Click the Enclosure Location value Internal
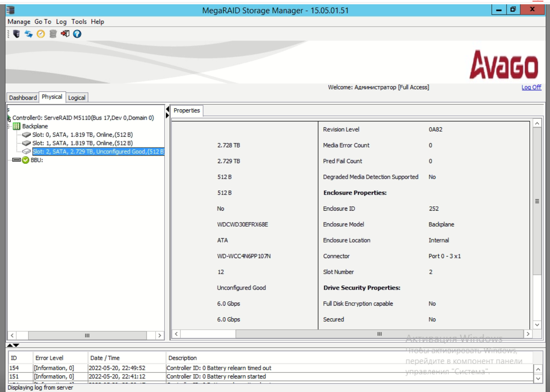The width and height of the screenshot is (550, 392). (x=439, y=240)
